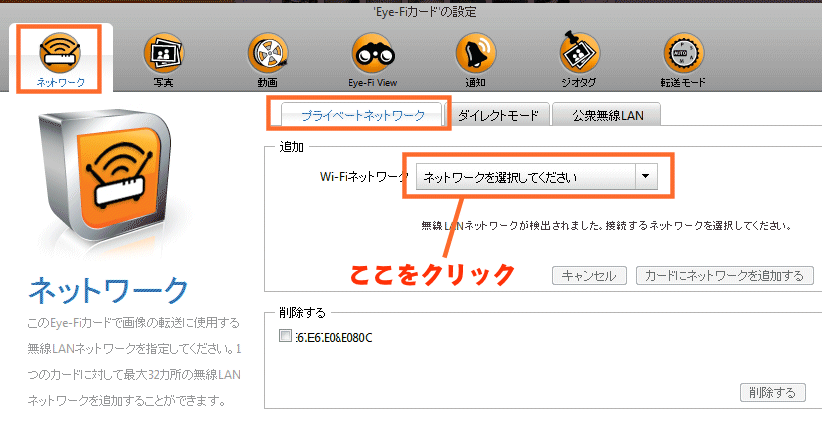Click the 'Eye-Fiカード'の設定 title bar
Image resolution: width=822 pixels, height=428 pixels.
pos(411,12)
